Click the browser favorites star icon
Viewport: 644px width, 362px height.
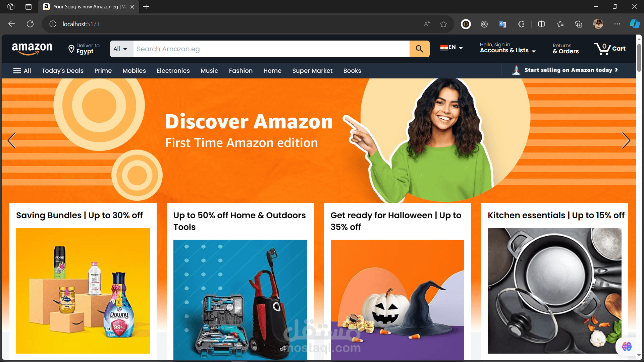[x=444, y=24]
